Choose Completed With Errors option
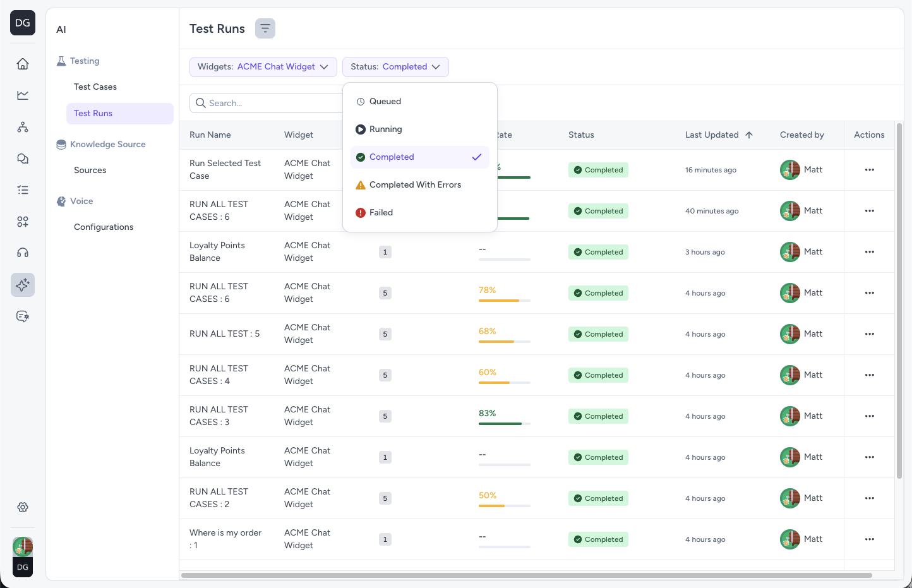This screenshot has height=588, width=912. (420, 185)
